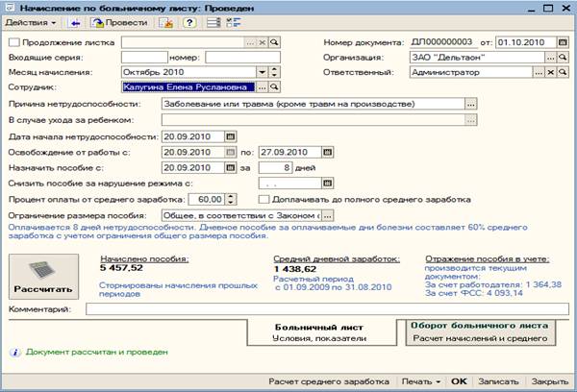This screenshot has width=577, height=392.
Task: Open Печать dropdown at the bottom
Action: click(x=422, y=380)
